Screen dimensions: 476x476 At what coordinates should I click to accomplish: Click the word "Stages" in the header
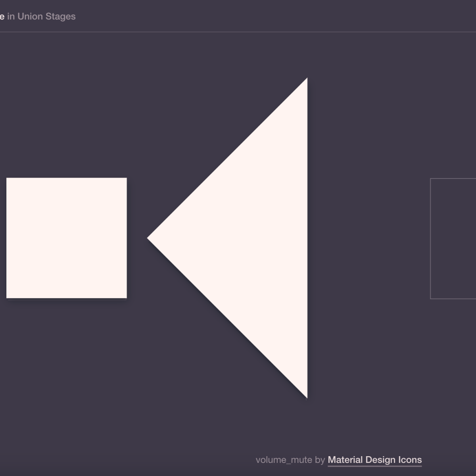(59, 16)
